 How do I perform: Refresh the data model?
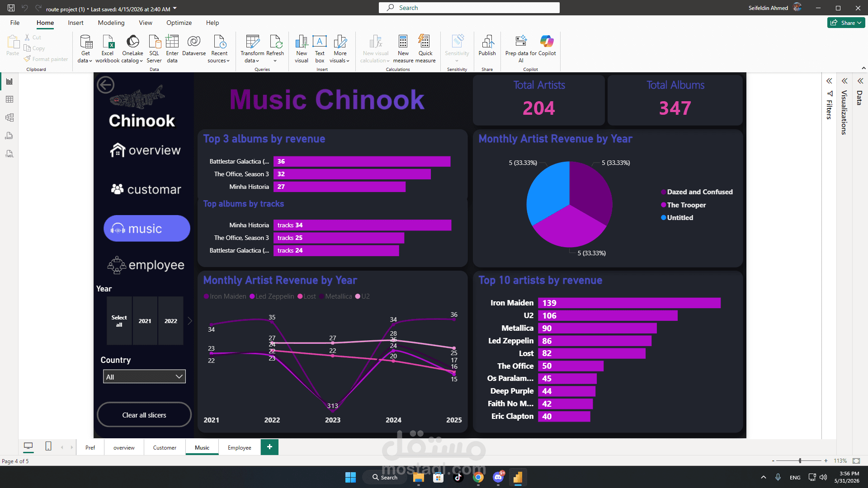pos(275,49)
